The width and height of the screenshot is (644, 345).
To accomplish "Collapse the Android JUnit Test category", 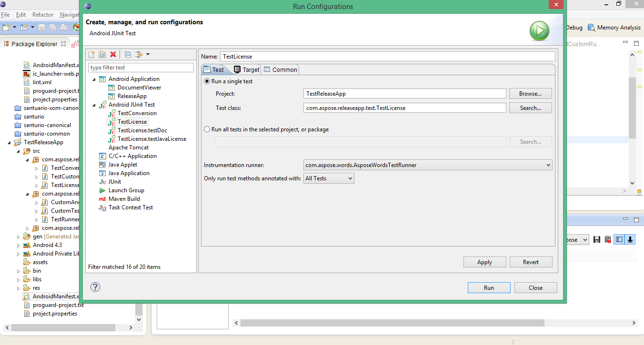I will (93, 104).
